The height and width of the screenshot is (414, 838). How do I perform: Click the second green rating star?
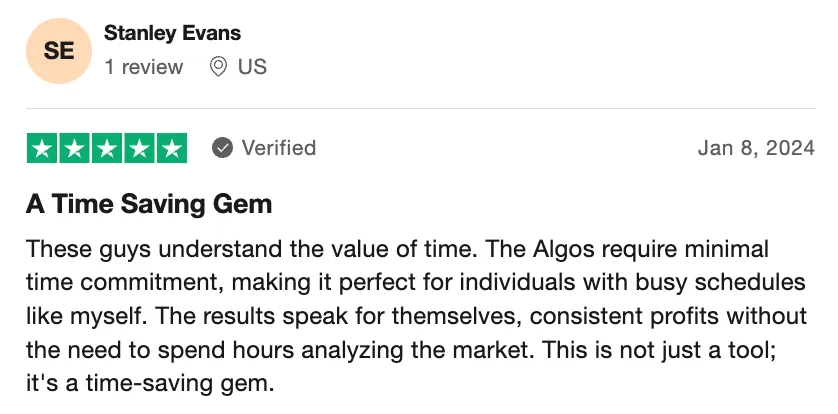point(74,148)
